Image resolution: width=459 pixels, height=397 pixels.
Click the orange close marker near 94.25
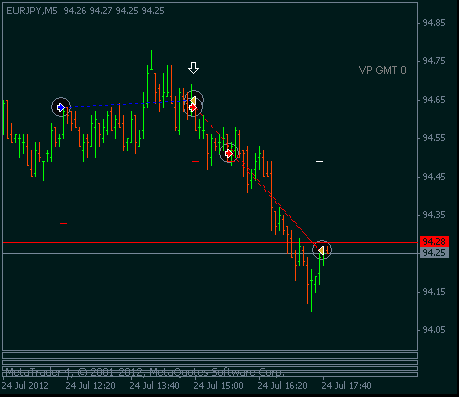(x=321, y=250)
